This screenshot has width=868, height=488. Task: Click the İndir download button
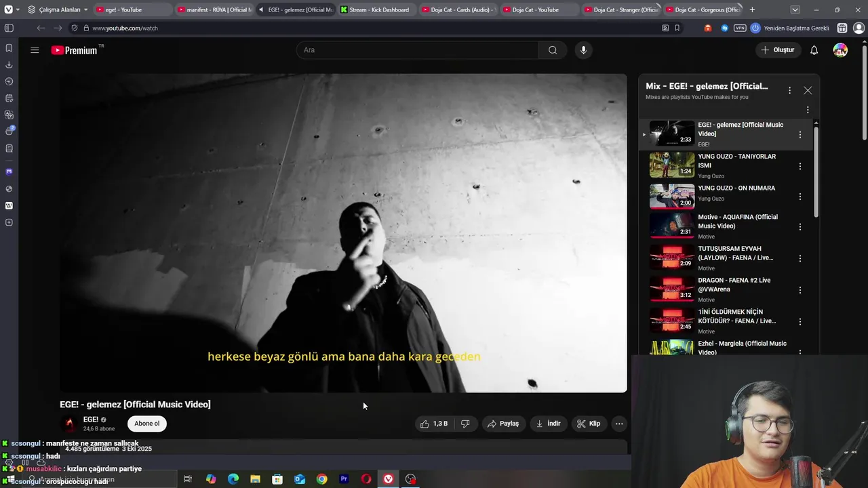coord(549,424)
